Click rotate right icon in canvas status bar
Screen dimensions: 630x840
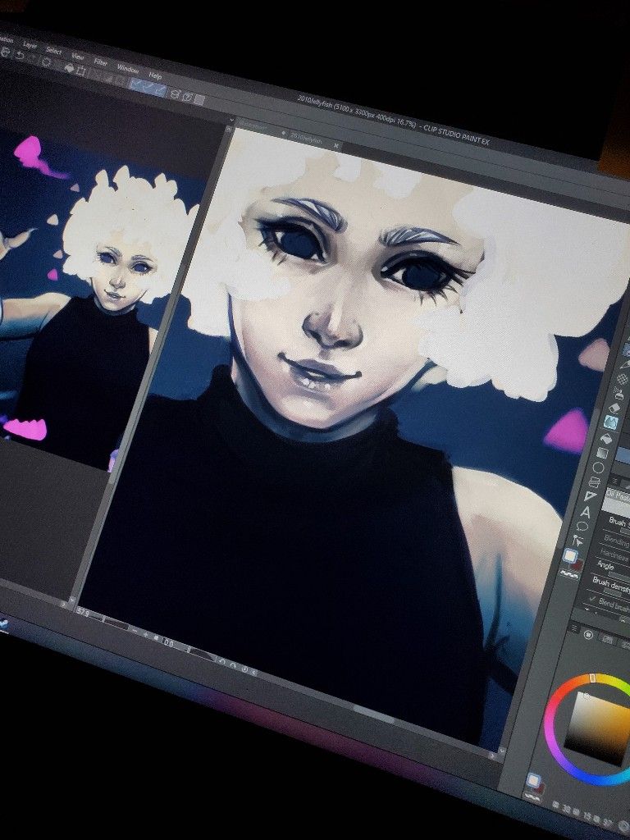(x=233, y=664)
